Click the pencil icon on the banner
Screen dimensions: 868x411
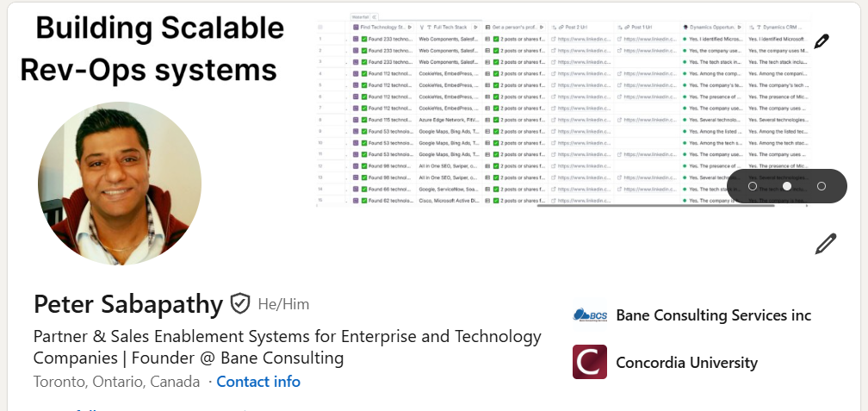821,40
